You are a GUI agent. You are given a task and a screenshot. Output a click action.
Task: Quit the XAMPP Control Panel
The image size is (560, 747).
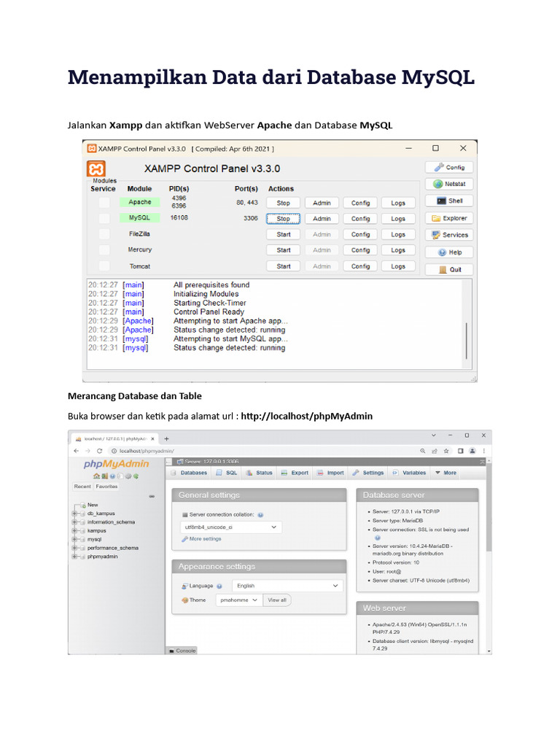[x=448, y=269]
